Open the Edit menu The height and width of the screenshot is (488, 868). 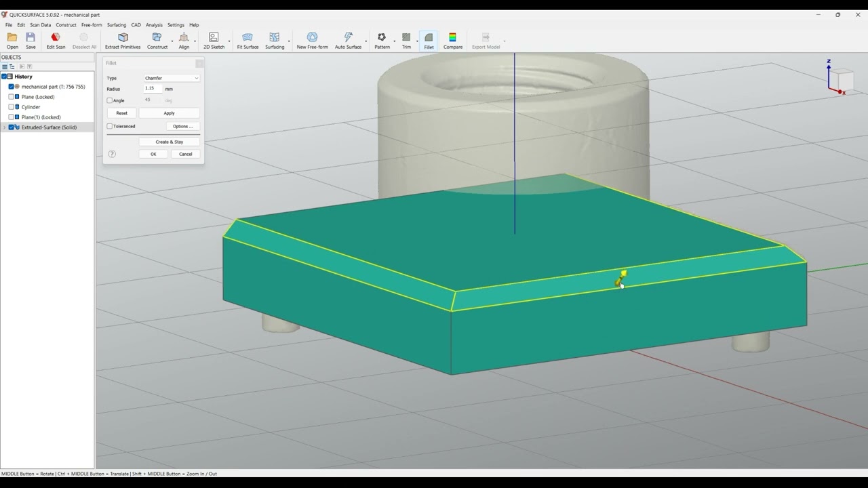21,25
